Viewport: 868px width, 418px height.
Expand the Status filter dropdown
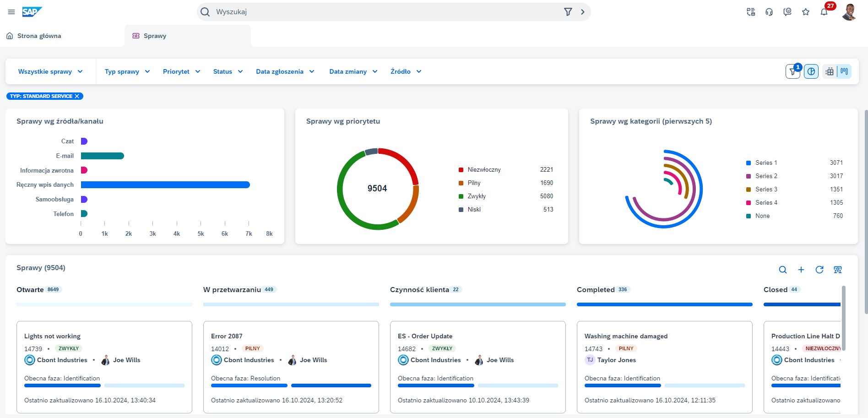tap(228, 71)
